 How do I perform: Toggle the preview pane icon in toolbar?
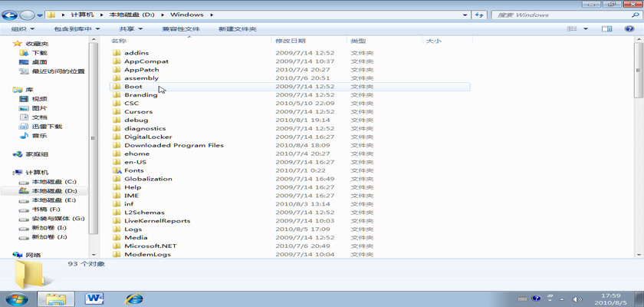click(607, 29)
